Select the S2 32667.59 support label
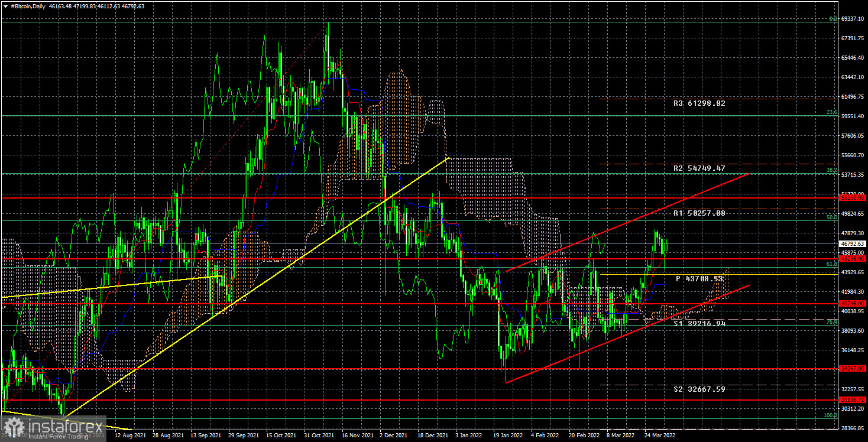 [x=699, y=389]
